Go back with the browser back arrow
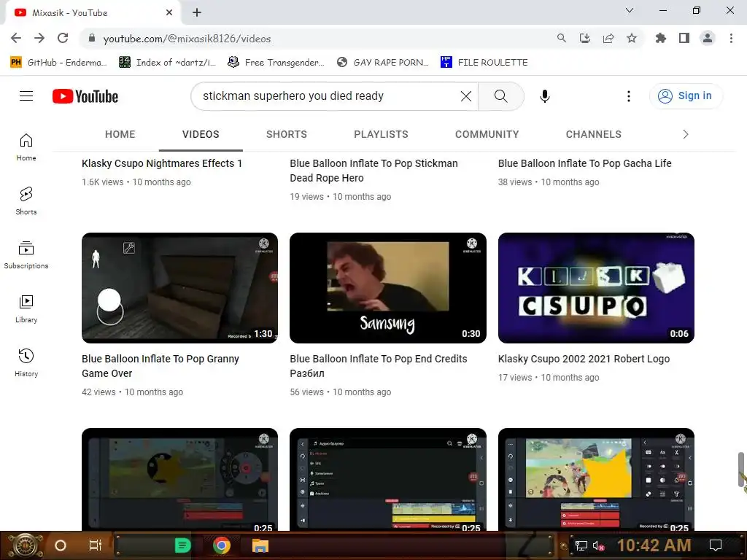This screenshot has height=560, width=747. [16, 38]
